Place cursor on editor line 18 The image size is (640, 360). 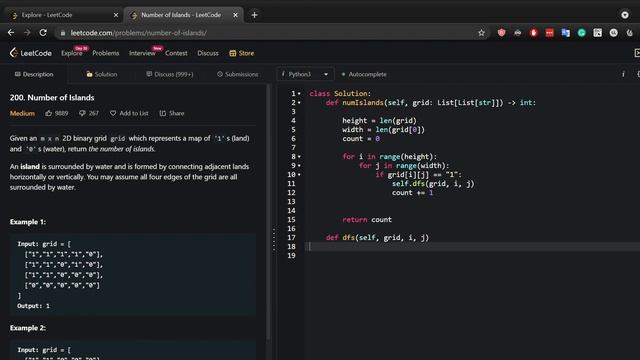472,247
